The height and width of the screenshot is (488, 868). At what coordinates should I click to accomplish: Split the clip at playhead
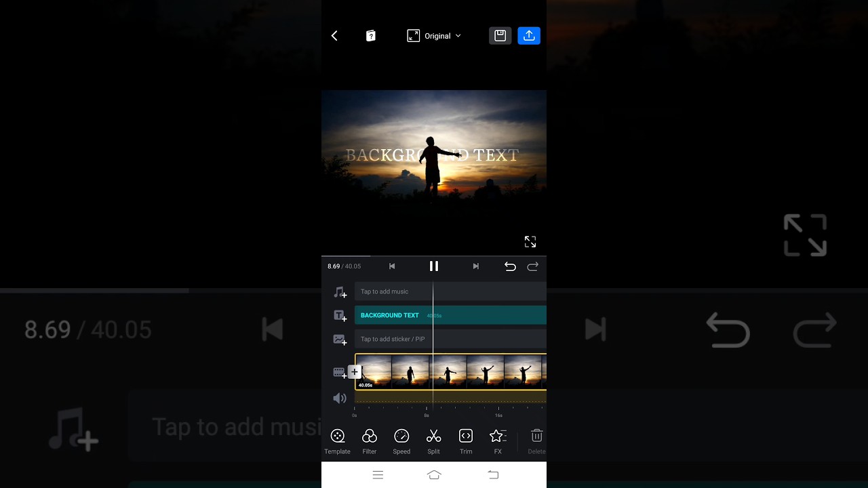coord(433,441)
